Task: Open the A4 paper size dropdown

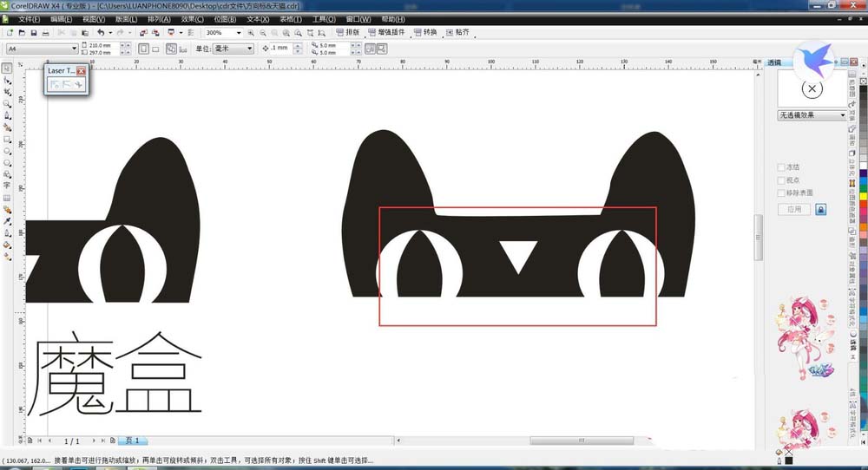Action: pos(74,49)
